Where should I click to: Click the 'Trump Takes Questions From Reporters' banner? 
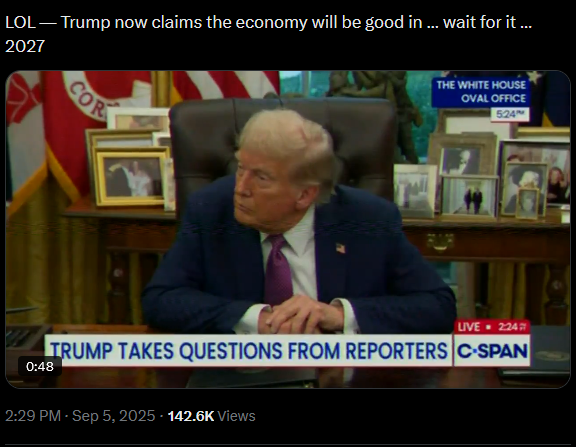[248, 350]
